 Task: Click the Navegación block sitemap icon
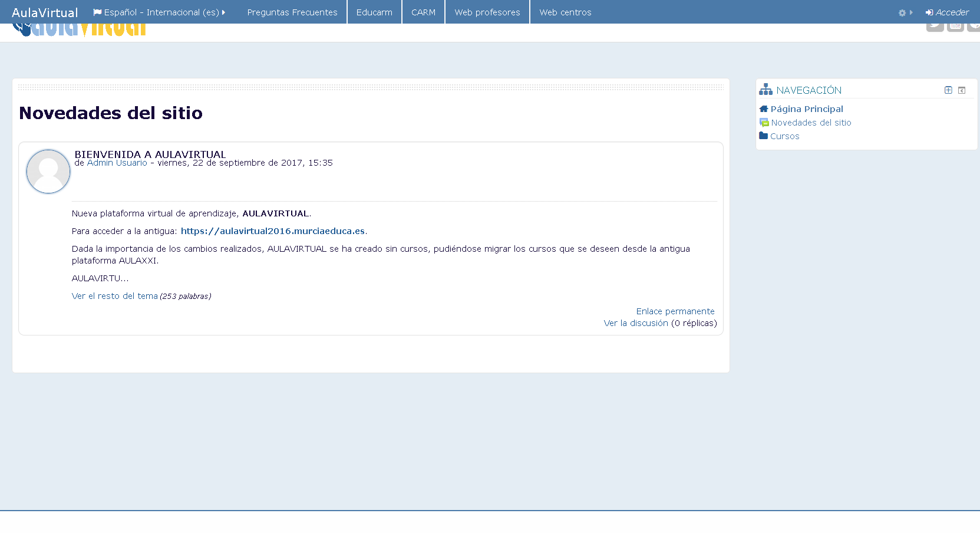click(x=765, y=90)
